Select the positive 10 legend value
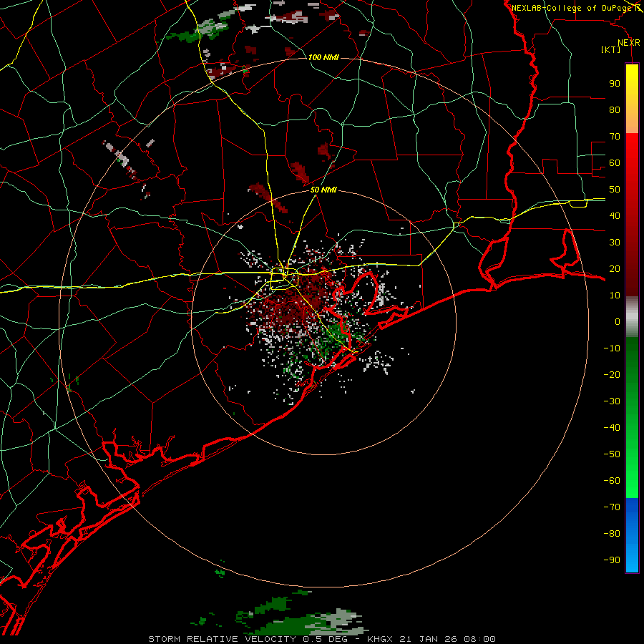This screenshot has width=644, height=644. 615,296
